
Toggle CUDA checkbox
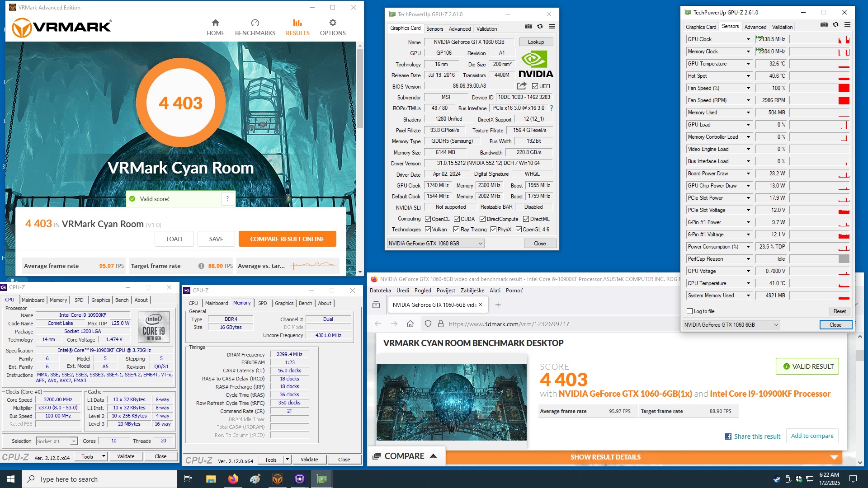pos(457,219)
